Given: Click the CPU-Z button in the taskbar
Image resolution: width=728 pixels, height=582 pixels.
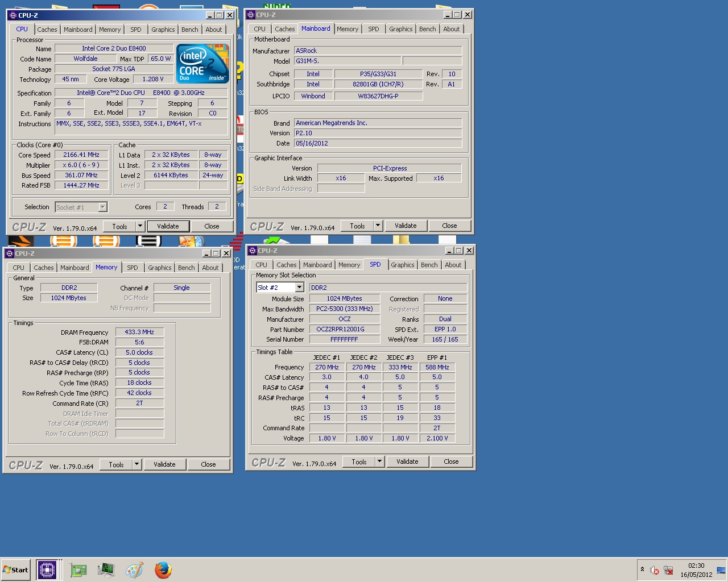Looking at the screenshot, I should tap(47, 569).
